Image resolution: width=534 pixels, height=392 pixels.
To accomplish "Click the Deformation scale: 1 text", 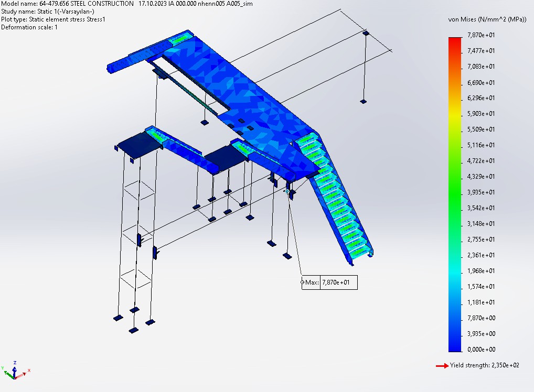I will pyautogui.click(x=29, y=27).
